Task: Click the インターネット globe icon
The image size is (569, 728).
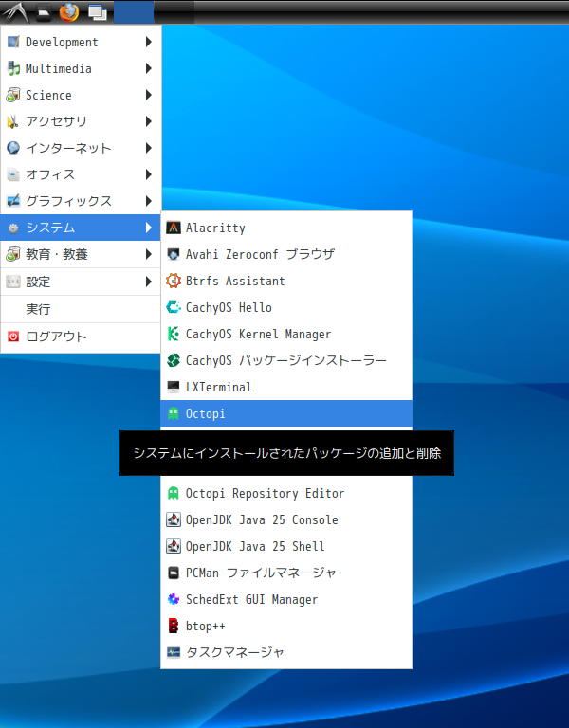Action: tap(13, 148)
